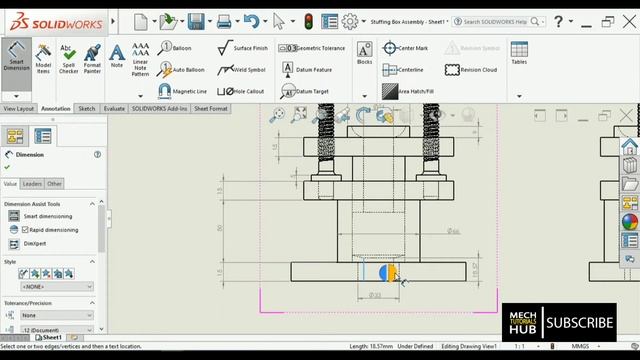Open the PropertyManager tab icon

42,136
